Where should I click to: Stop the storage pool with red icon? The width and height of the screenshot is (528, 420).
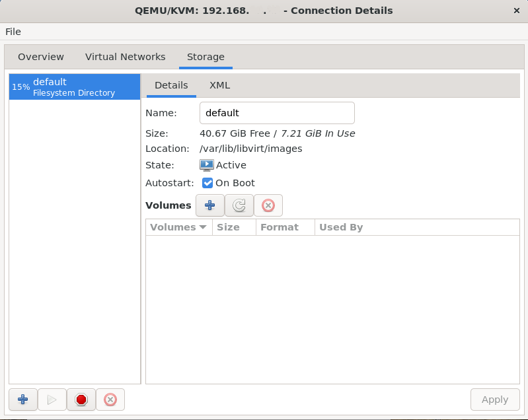(x=81, y=400)
